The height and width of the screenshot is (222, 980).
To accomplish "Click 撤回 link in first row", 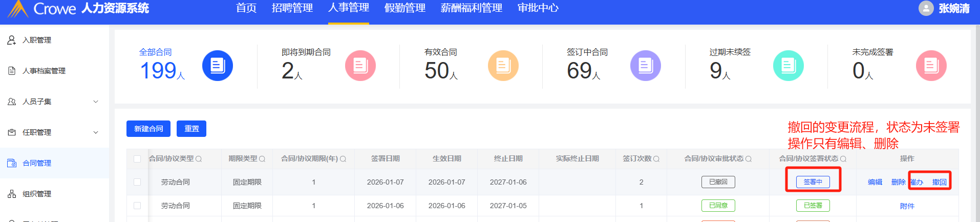I will (939, 182).
